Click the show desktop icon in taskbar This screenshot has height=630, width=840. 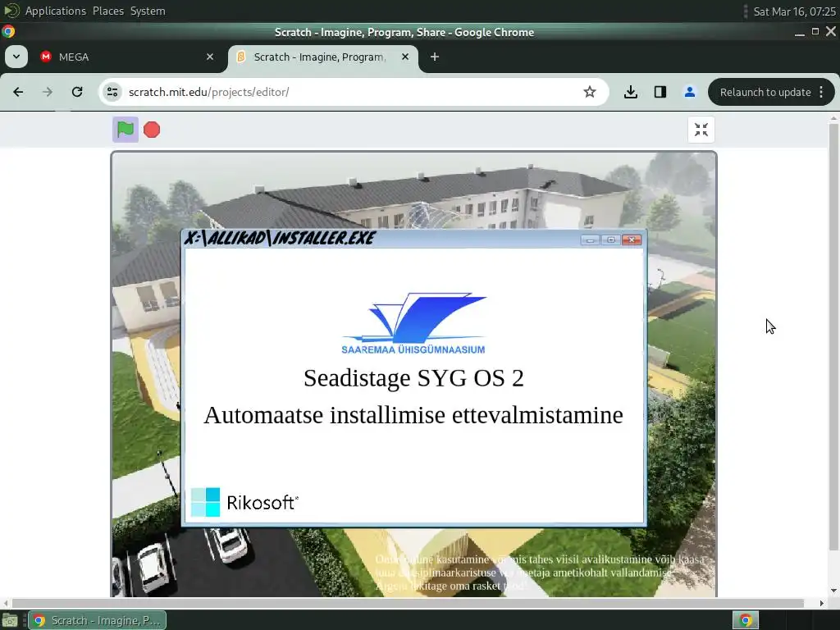(x=10, y=620)
